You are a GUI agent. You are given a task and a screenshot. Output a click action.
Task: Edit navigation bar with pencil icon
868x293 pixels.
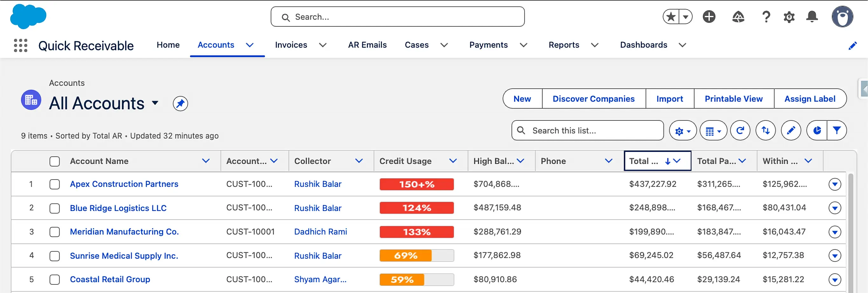click(852, 45)
